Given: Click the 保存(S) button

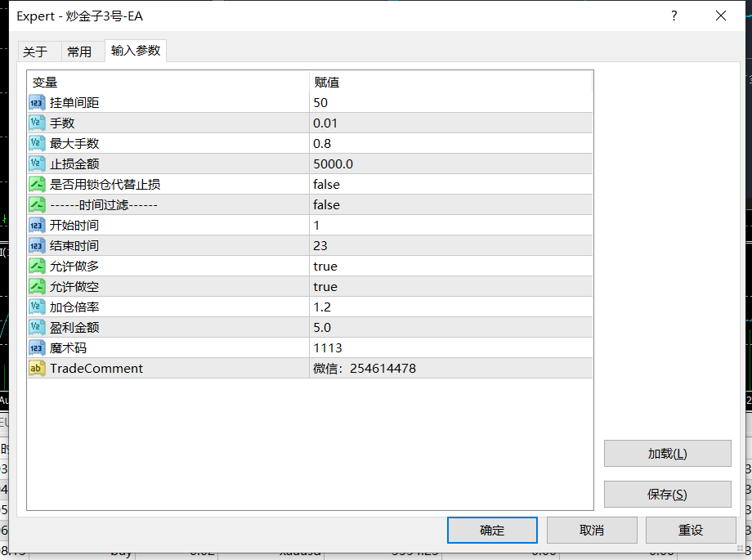Looking at the screenshot, I should (x=668, y=494).
